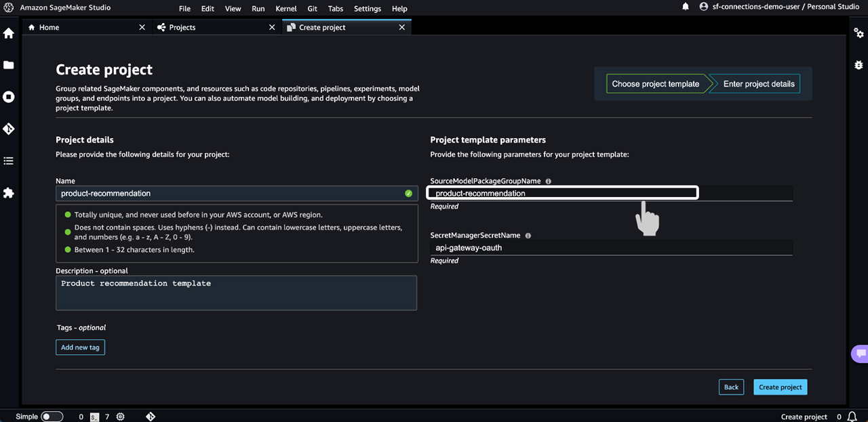Click the kernel chip icon in status bar
Screen dimensions: 868x422
coord(121,417)
